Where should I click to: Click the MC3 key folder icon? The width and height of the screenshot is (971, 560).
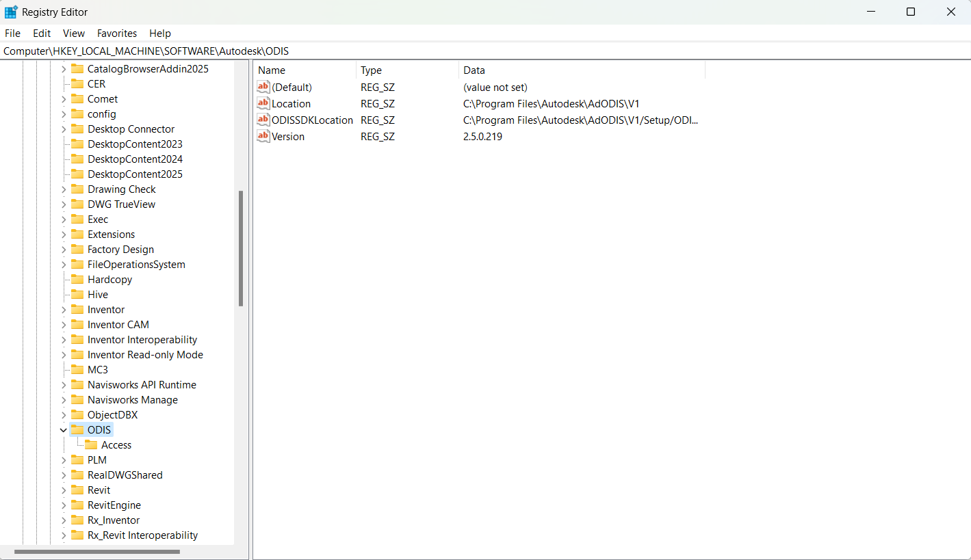pyautogui.click(x=77, y=370)
